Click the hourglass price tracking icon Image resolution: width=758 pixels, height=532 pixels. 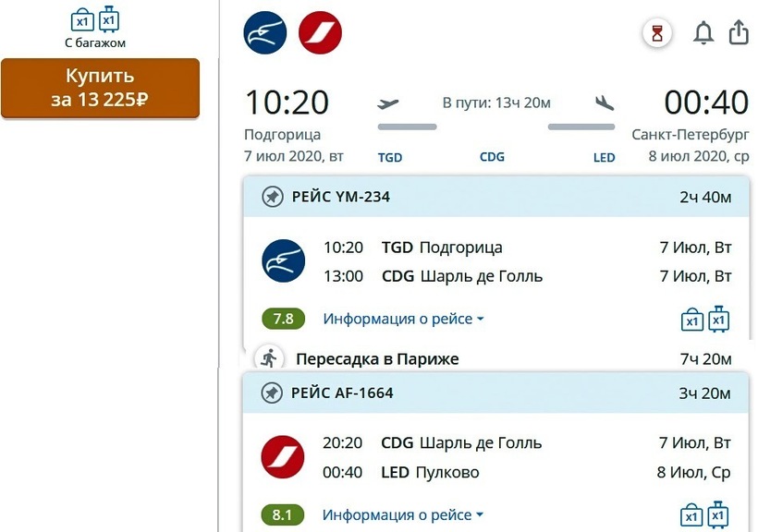coord(657,34)
